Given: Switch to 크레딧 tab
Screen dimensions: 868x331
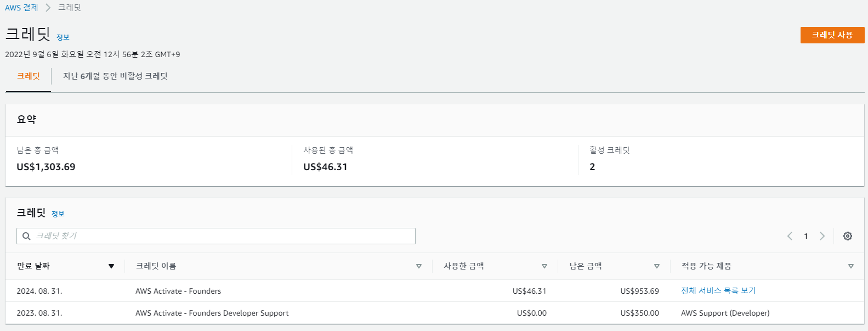Looking at the screenshot, I should tap(29, 76).
